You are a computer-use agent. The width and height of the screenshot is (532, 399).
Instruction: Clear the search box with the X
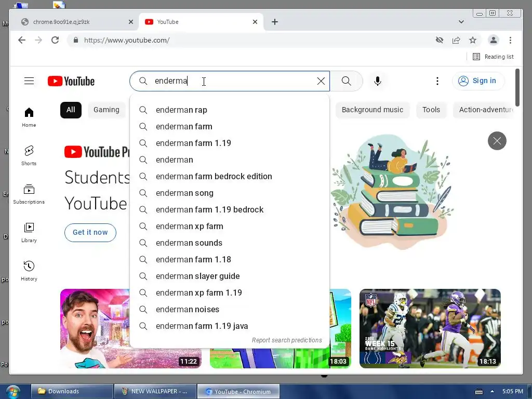pos(321,81)
